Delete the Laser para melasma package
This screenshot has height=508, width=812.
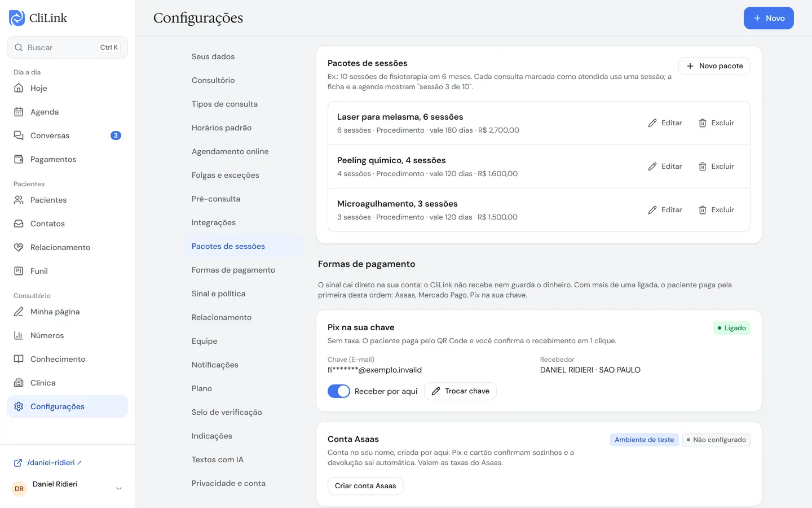point(717,123)
